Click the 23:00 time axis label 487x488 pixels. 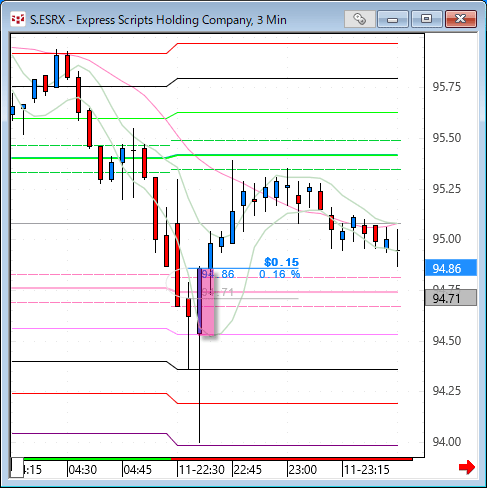tap(303, 470)
